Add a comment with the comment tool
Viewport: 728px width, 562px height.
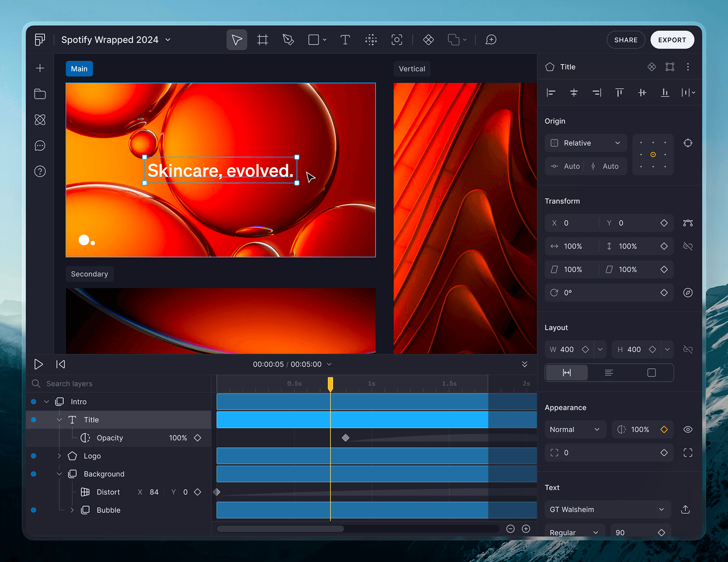pyautogui.click(x=491, y=40)
